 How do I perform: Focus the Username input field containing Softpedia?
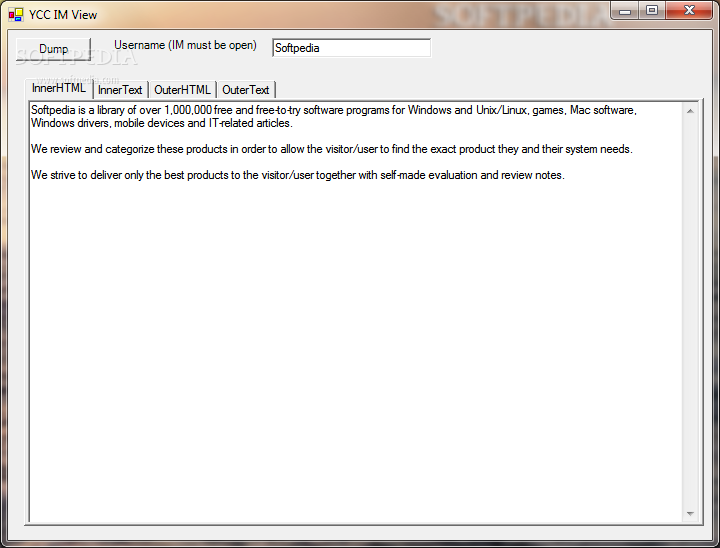351,48
